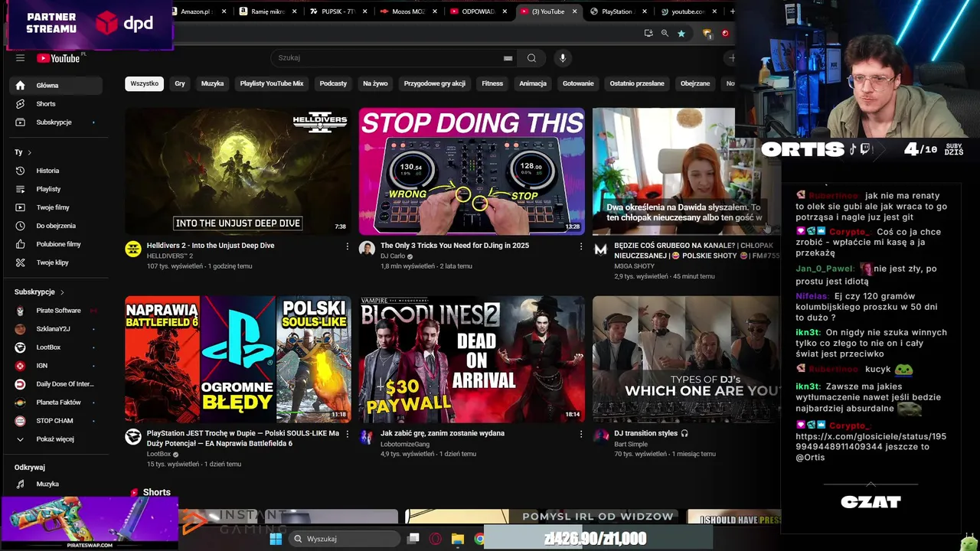Viewport: 980px width, 551px height.
Task: Open DJ Carlo channel link
Action: pyautogui.click(x=393, y=256)
